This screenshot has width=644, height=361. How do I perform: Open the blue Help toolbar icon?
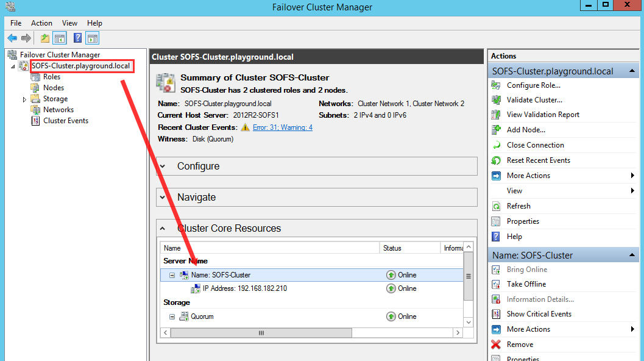click(77, 38)
